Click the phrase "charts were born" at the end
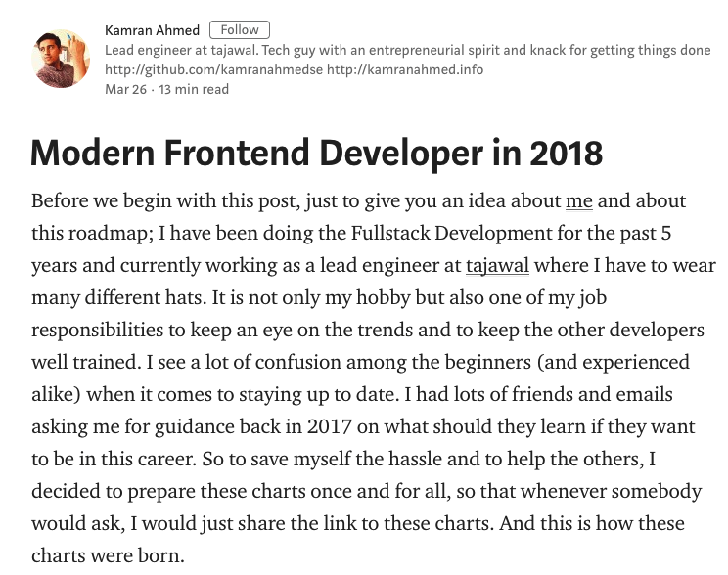This screenshot has height=575, width=728. pos(108,555)
